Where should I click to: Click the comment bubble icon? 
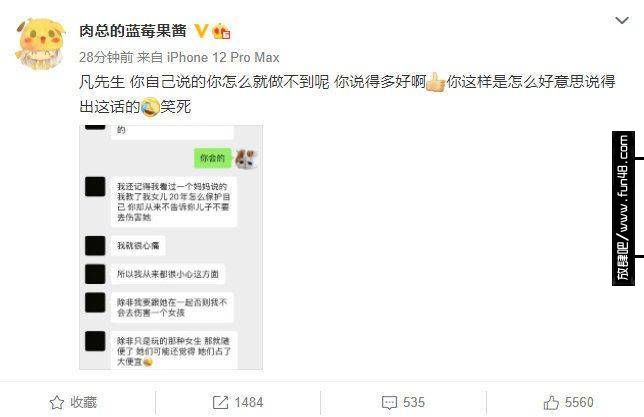tap(389, 403)
